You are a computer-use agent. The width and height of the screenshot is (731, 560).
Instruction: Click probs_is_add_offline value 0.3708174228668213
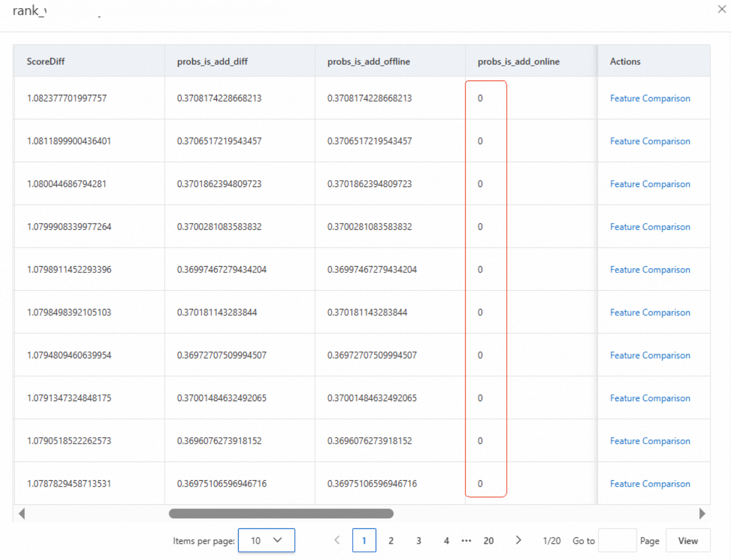point(370,98)
